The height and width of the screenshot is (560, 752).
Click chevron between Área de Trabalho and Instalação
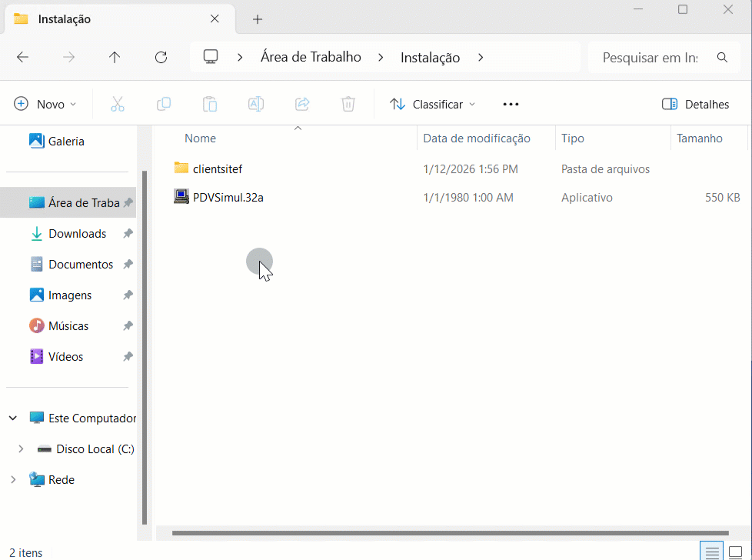[x=381, y=58]
